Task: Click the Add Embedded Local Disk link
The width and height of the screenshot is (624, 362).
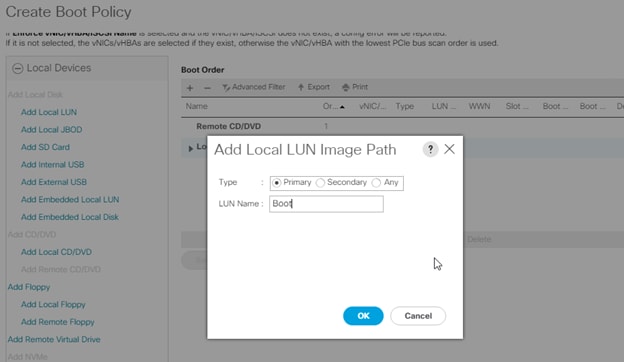Action: click(x=70, y=217)
